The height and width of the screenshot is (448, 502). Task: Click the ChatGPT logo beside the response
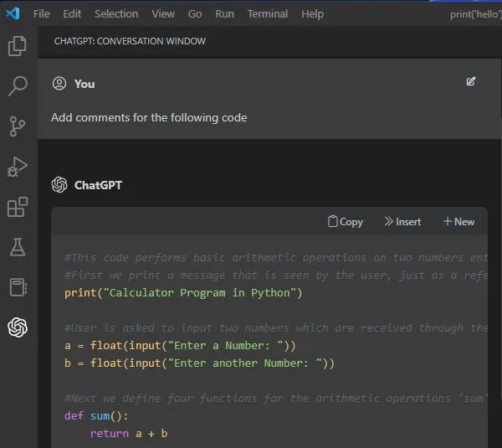coord(59,184)
